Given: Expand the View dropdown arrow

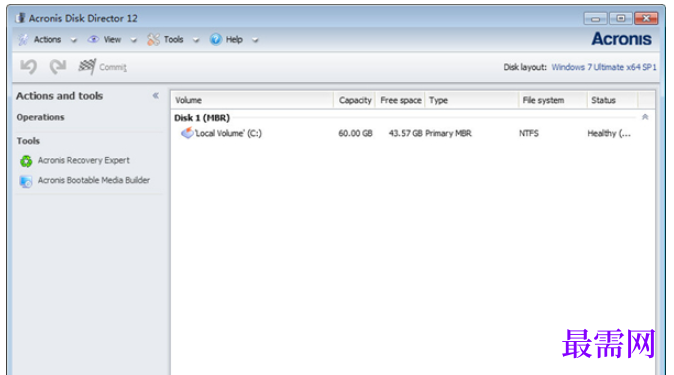Looking at the screenshot, I should point(134,40).
